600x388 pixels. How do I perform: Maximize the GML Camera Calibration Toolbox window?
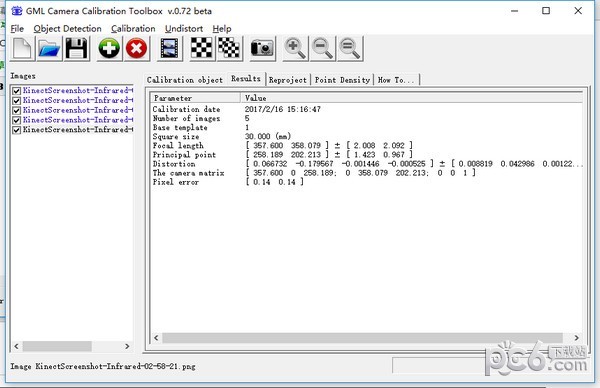pos(546,11)
